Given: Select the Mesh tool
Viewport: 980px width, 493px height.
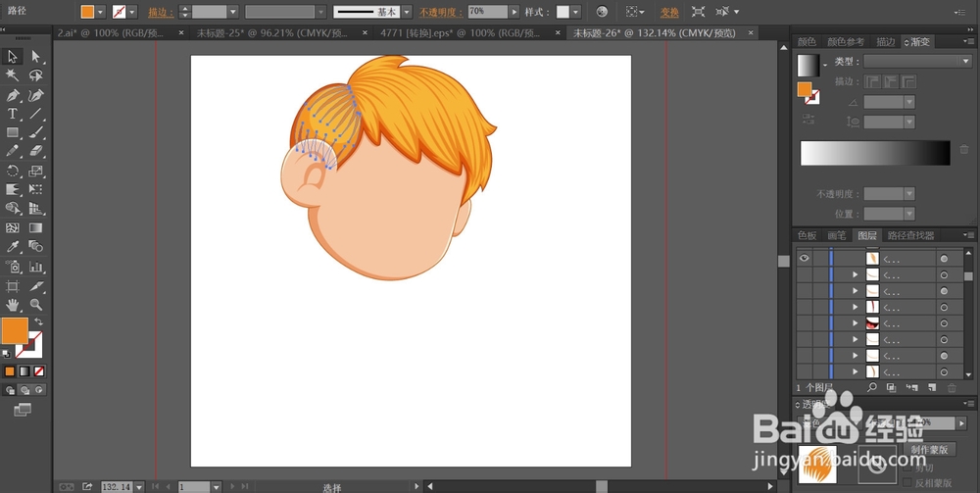Looking at the screenshot, I should (x=12, y=227).
